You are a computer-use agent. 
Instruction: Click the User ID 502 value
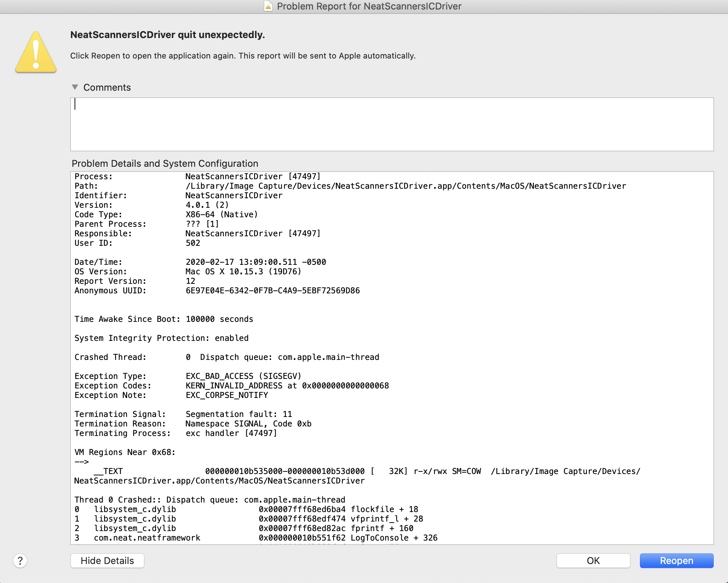tap(193, 243)
